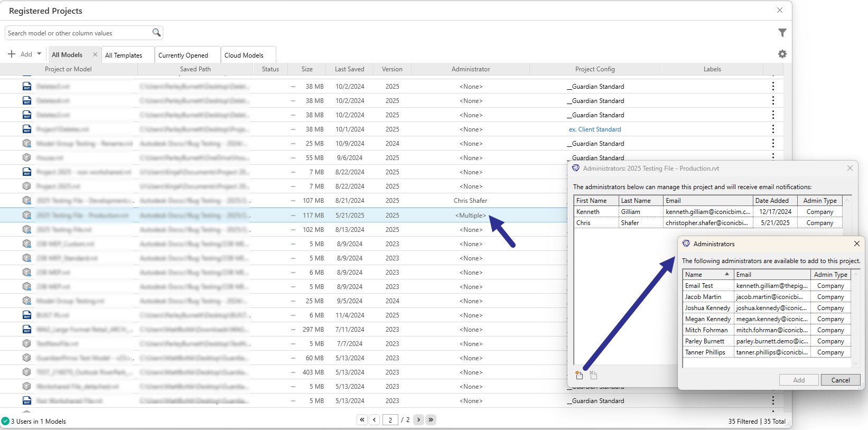
Task: Sort by Version column header
Action: [392, 69]
